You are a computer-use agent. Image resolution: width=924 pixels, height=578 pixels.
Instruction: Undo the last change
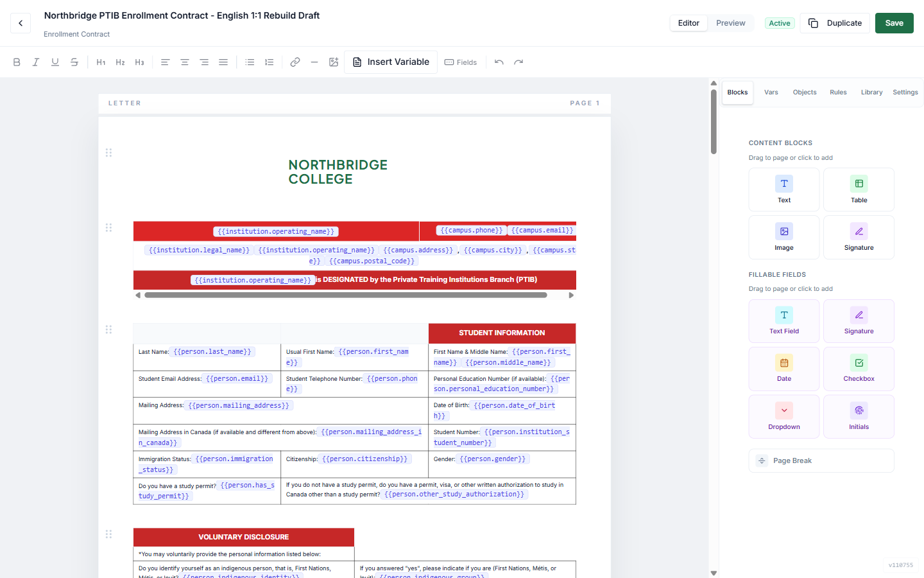click(499, 62)
